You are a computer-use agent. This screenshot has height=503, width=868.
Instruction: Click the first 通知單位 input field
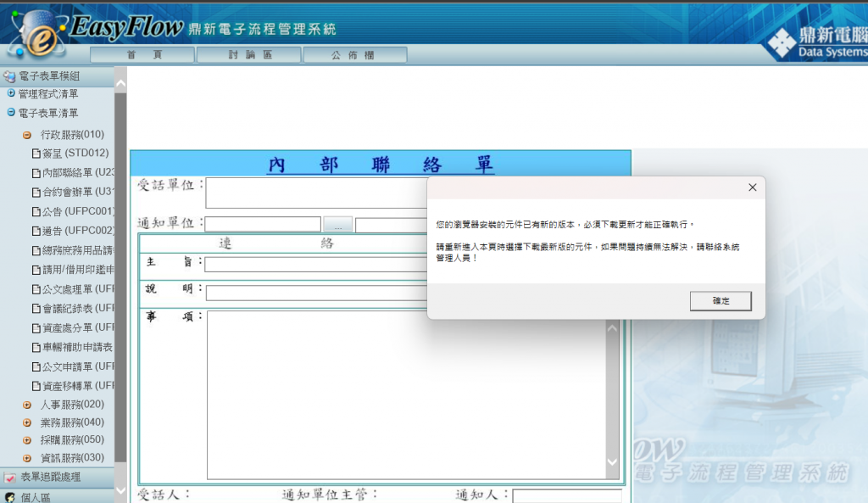pyautogui.click(x=263, y=224)
